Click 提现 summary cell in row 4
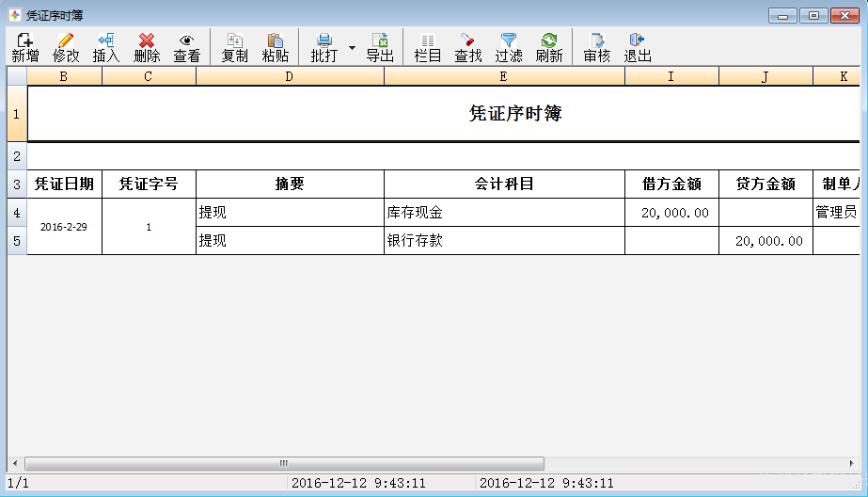Image resolution: width=868 pixels, height=497 pixels. coord(290,213)
